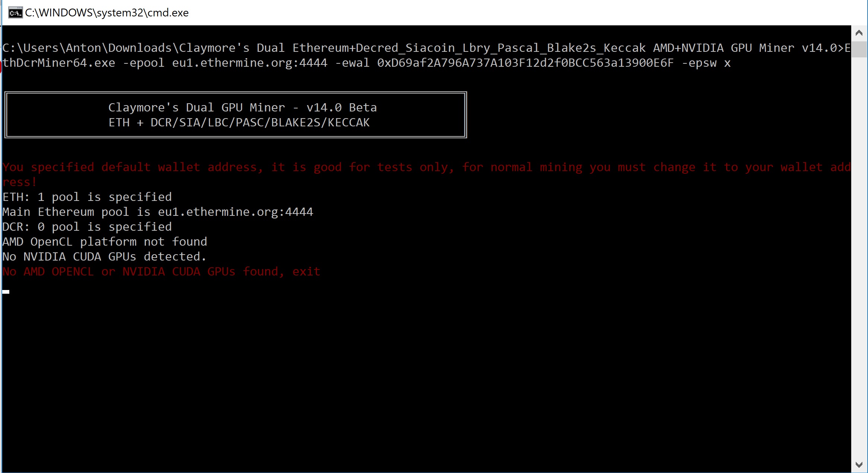
Task: Select the Claymore's Dual GPU Miner version text
Action: [x=242, y=107]
